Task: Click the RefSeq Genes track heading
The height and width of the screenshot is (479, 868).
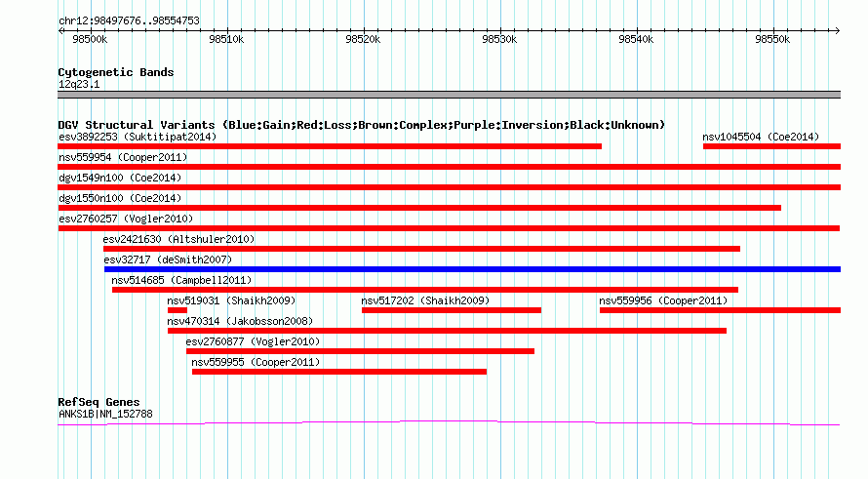Action: click(99, 402)
